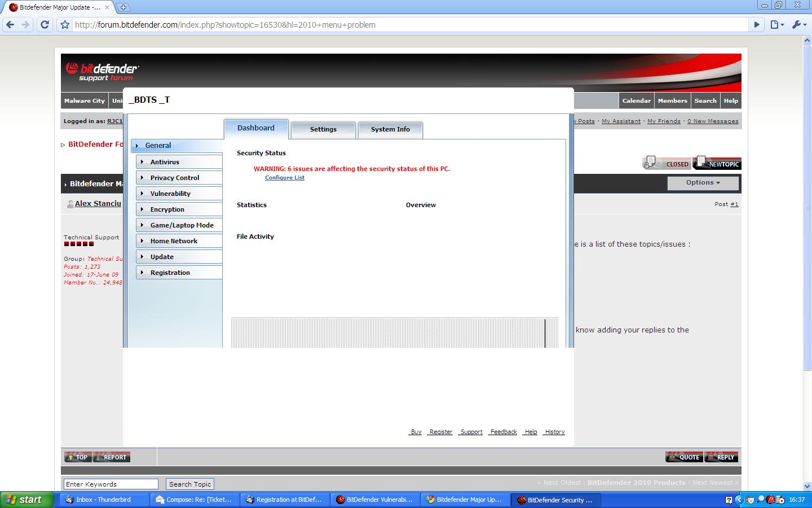Open the forum Search menu
Viewport: 812px width, 508px height.
705,100
